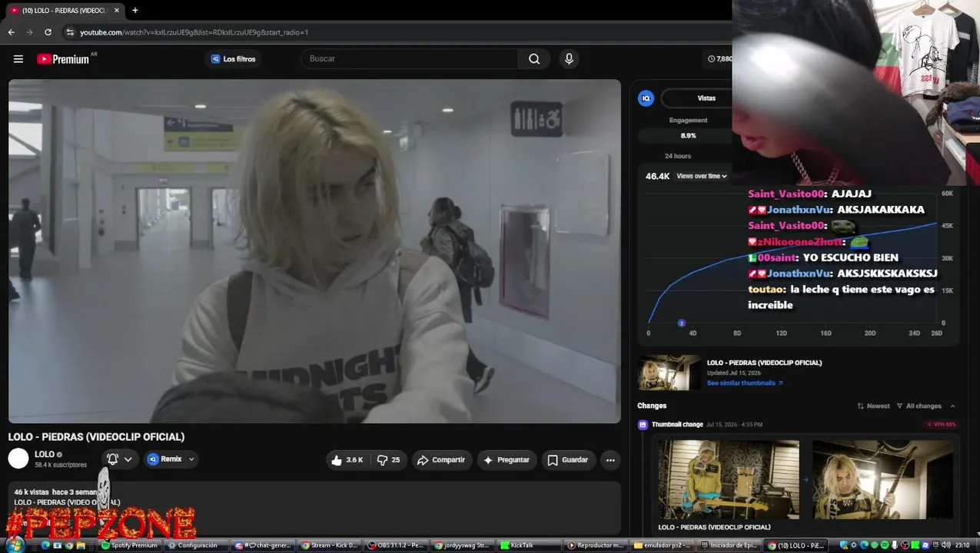Screen dimensions: 980x553
Task: Click the current video thumbnail preview
Action: point(669,373)
